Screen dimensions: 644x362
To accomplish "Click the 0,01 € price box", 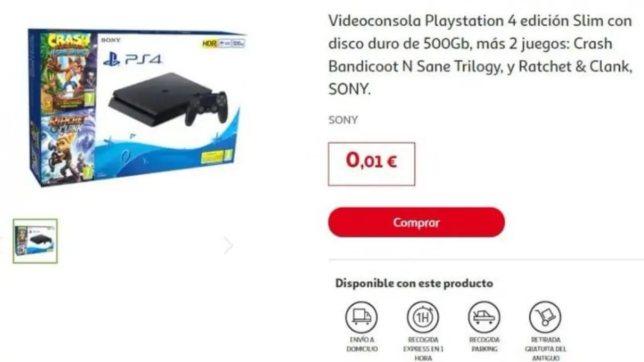I will point(372,164).
